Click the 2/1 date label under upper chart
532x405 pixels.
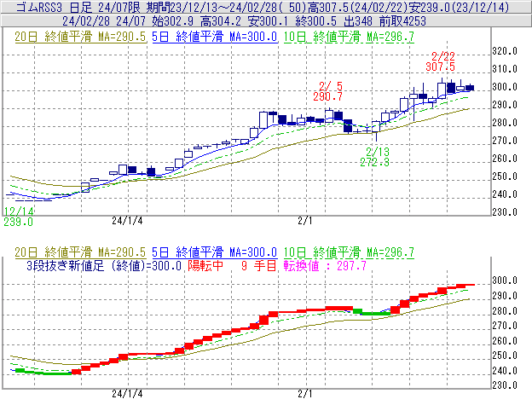pyautogui.click(x=305, y=221)
